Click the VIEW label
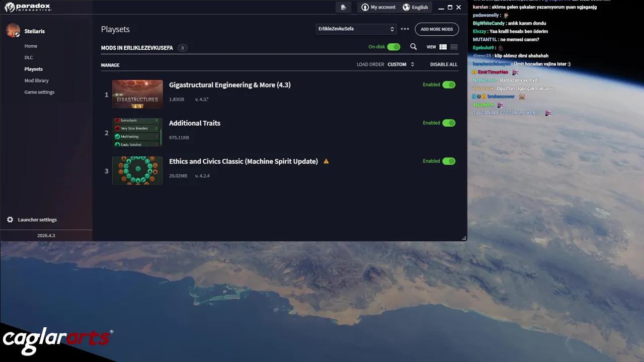644x362 pixels. (x=431, y=47)
